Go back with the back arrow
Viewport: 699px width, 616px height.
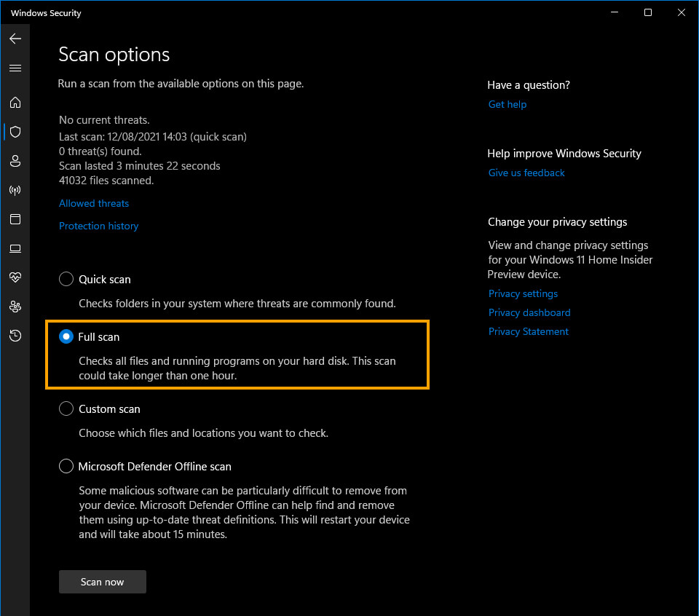(15, 39)
